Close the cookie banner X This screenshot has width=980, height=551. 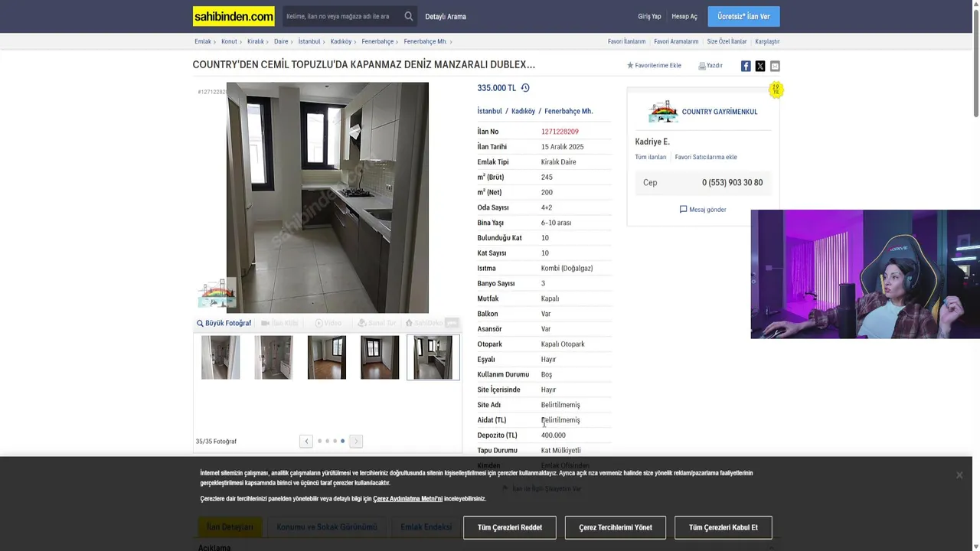pos(959,475)
